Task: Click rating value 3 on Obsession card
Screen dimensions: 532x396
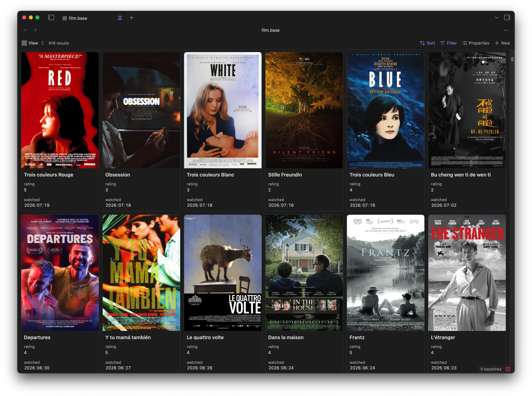Action: 107,190
